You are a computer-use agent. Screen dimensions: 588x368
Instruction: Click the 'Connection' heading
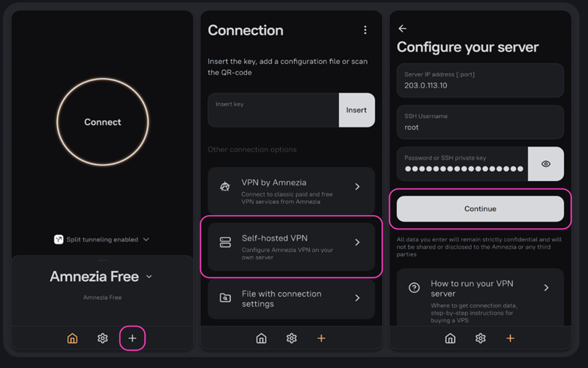pos(245,30)
